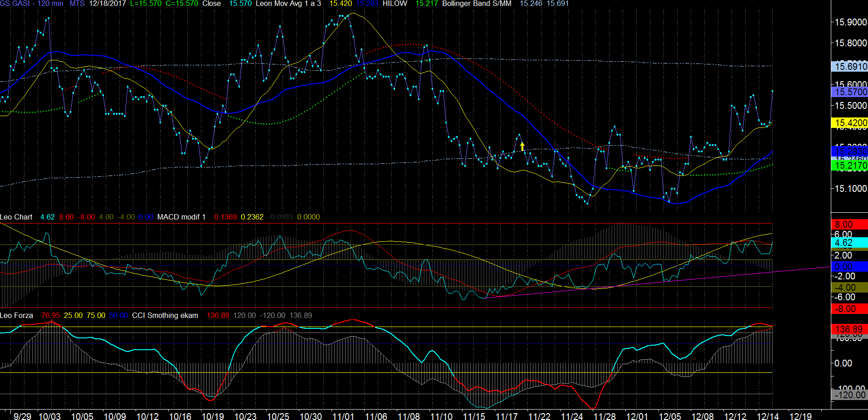Click the -6.00 axis label
The width and height of the screenshot is (868, 420).
(x=845, y=298)
